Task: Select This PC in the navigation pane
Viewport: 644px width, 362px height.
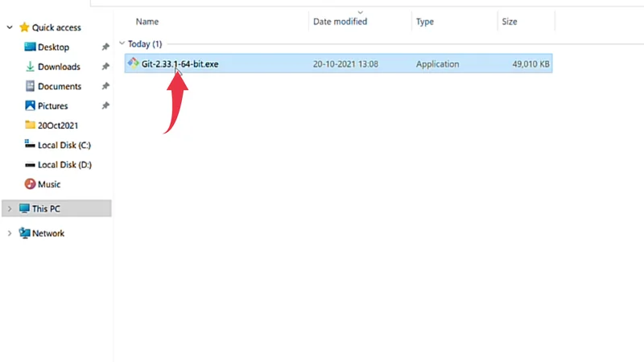Action: 45,208
